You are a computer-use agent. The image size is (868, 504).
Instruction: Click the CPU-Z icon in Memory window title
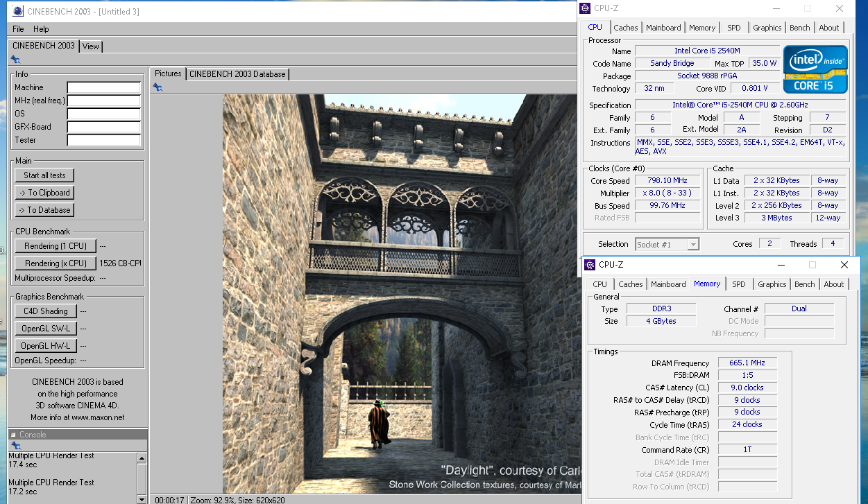coord(590,265)
